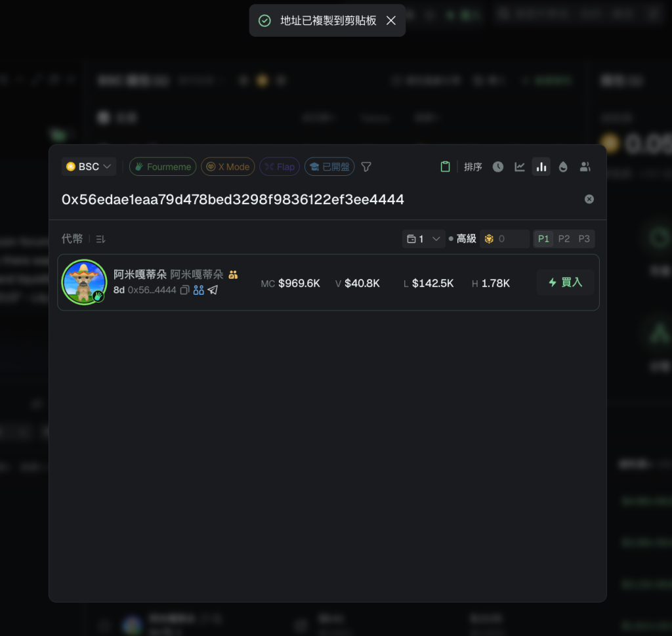Copy the 0x56...4444 token address
Viewport: 672px width, 636px height.
tap(184, 290)
